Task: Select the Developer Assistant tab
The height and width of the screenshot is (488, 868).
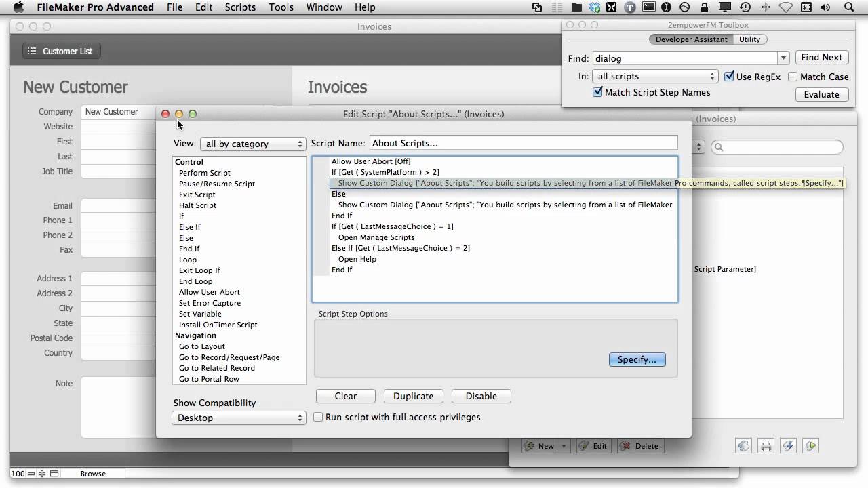Action: pyautogui.click(x=691, y=39)
